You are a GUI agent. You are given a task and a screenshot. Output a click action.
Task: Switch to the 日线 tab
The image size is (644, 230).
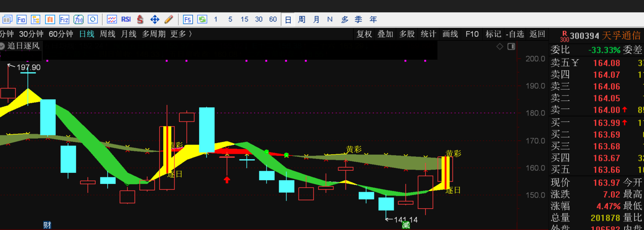tap(87, 34)
